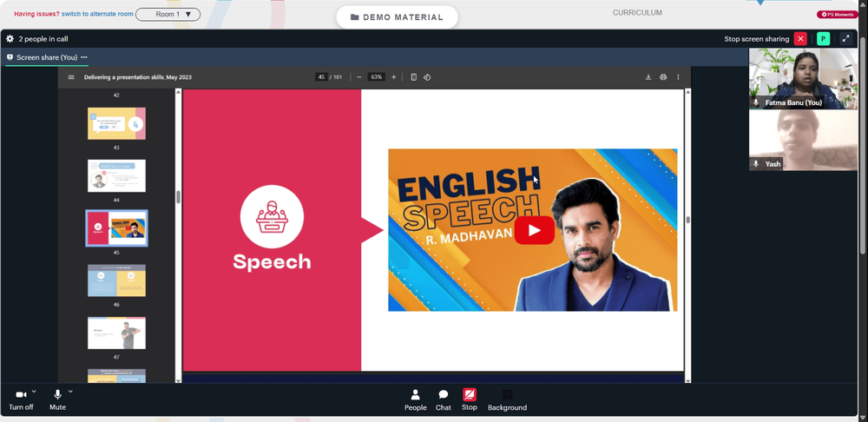Click the Stop screen sharing text
The width and height of the screenshot is (868, 422).
pos(757,39)
